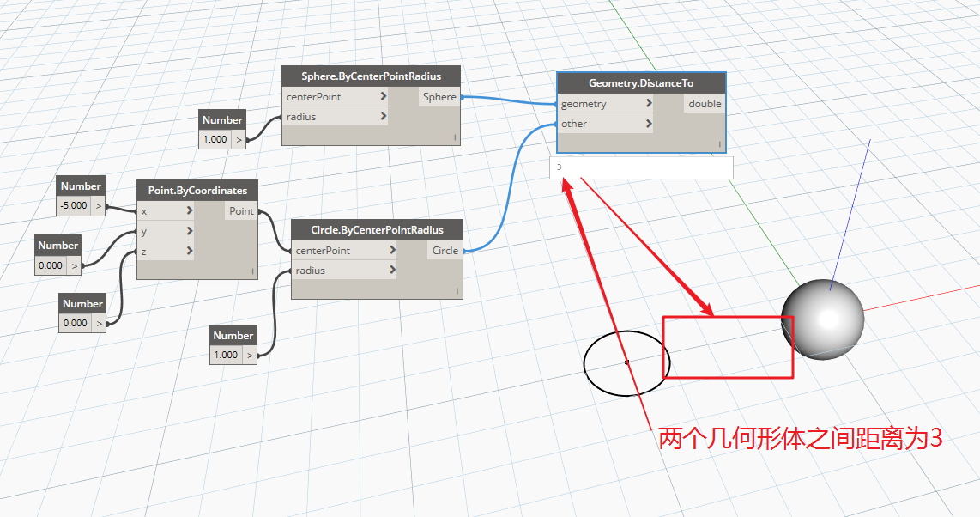Click the double output port
Image resolution: width=980 pixels, height=517 pixels.
(x=705, y=104)
